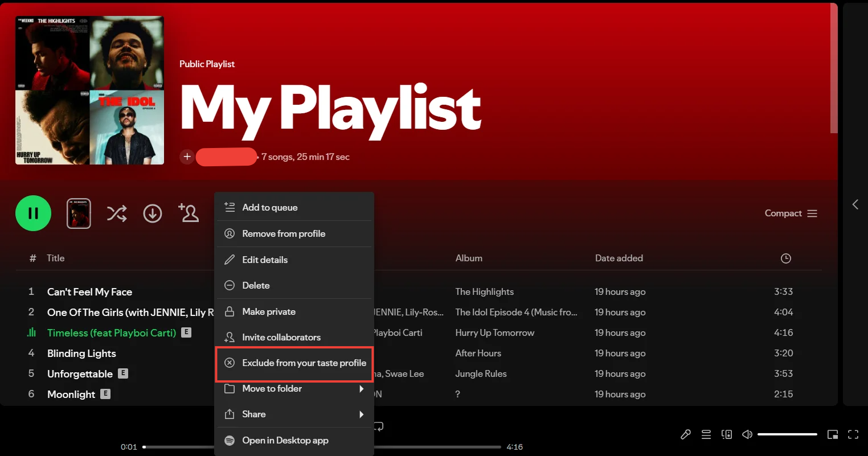Viewport: 868px width, 456px height.
Task: Select Open in Desktop app
Action: tap(294, 441)
